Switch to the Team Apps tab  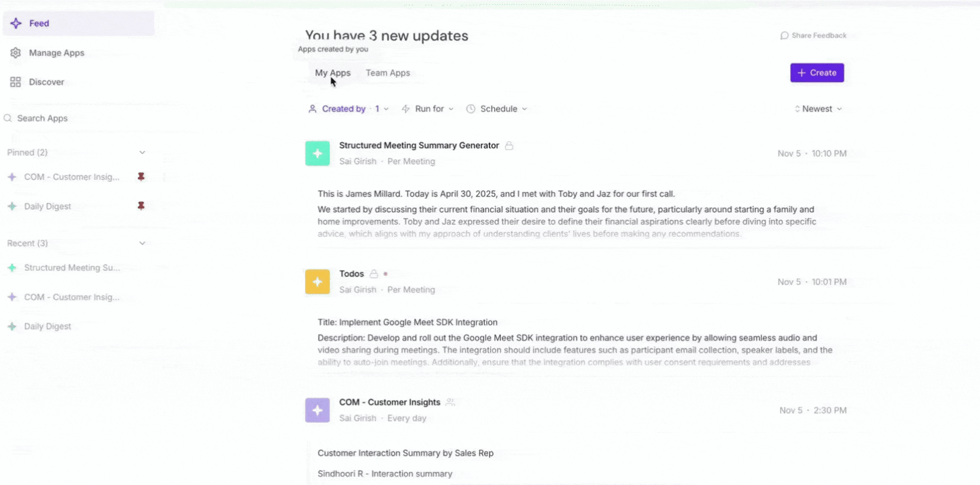coord(388,73)
